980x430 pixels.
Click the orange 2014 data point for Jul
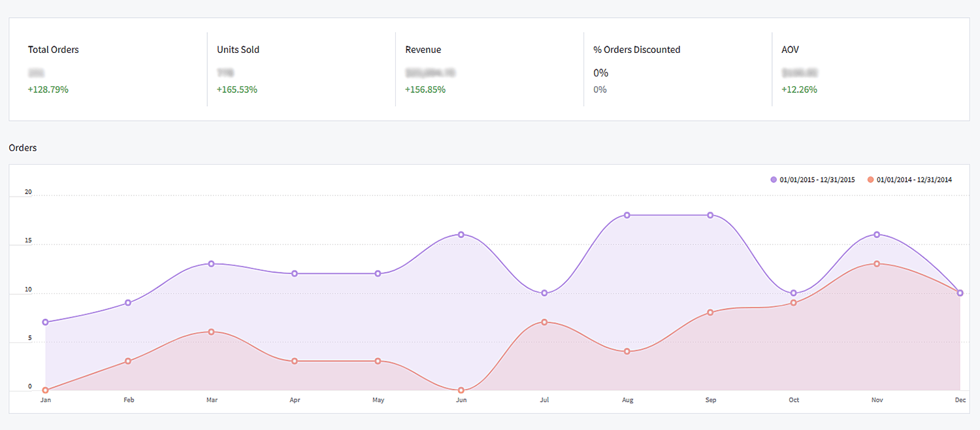point(544,322)
